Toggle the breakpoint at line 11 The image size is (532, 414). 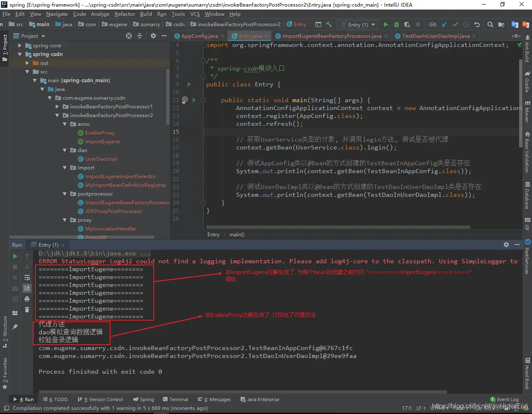[x=185, y=100]
